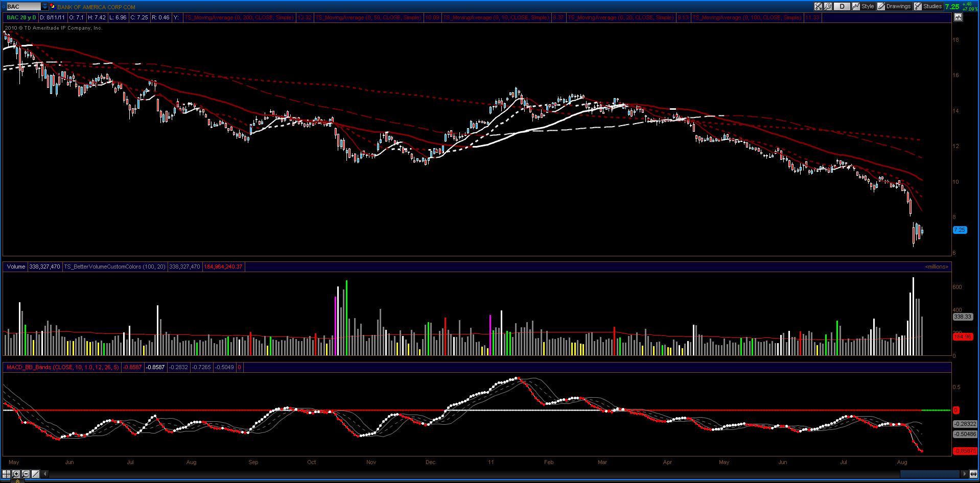980x483 pixels.
Task: Select the MACD_BB_Bands study label
Action: 63,367
